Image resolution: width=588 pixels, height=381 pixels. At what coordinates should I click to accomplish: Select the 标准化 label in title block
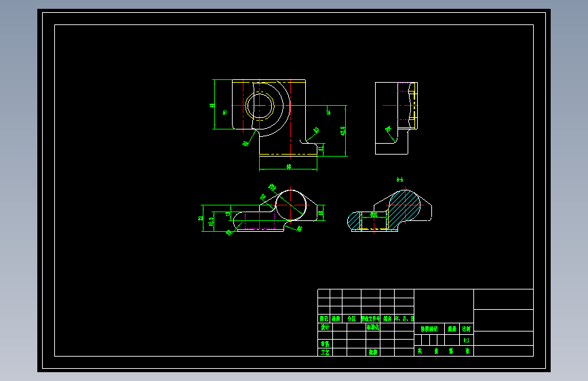click(x=373, y=327)
